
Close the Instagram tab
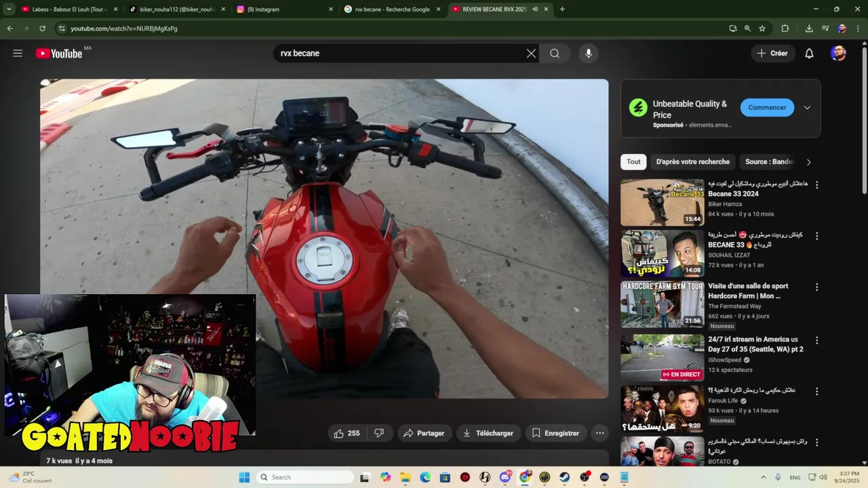(x=331, y=9)
